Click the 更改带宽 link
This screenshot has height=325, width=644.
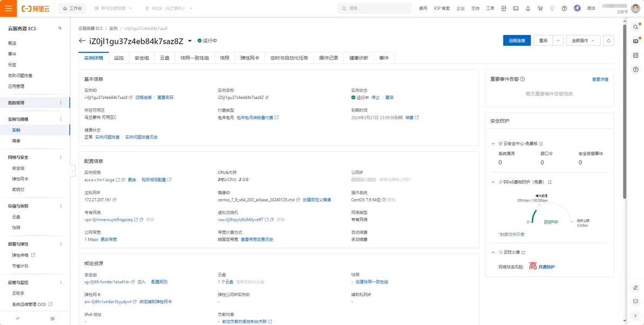tap(109, 239)
